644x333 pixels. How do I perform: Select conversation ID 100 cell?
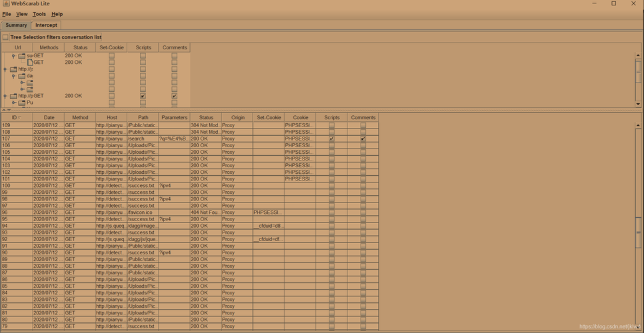17,186
